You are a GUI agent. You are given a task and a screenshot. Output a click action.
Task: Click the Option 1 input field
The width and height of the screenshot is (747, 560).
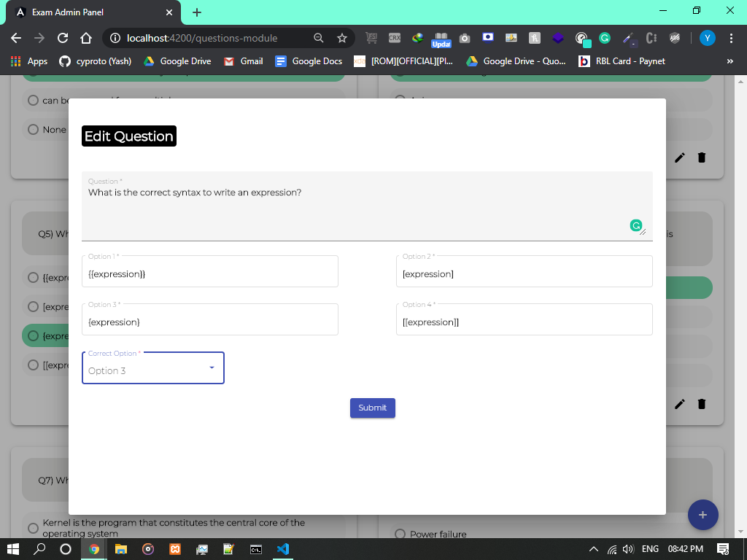click(210, 271)
